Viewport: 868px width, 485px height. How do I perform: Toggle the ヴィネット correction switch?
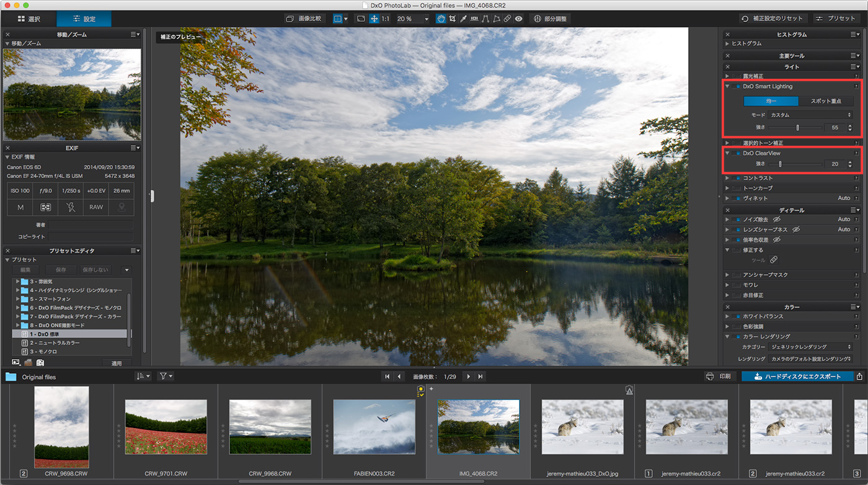(736, 198)
